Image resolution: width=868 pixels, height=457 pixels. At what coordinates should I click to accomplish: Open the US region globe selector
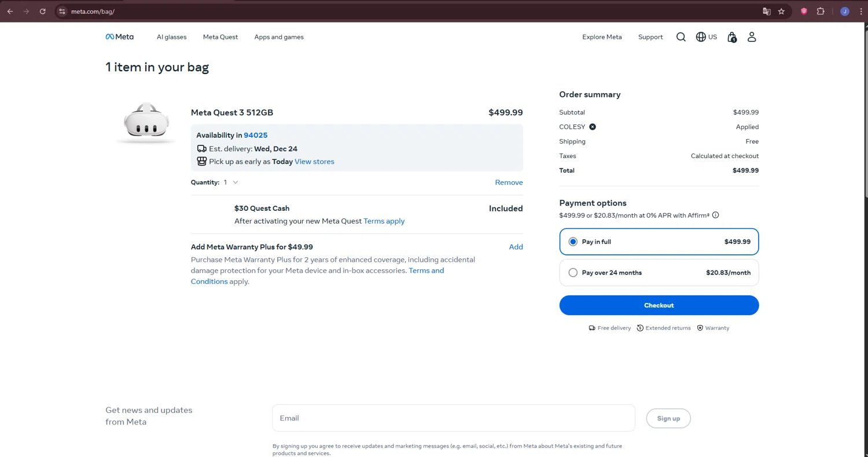coord(707,37)
